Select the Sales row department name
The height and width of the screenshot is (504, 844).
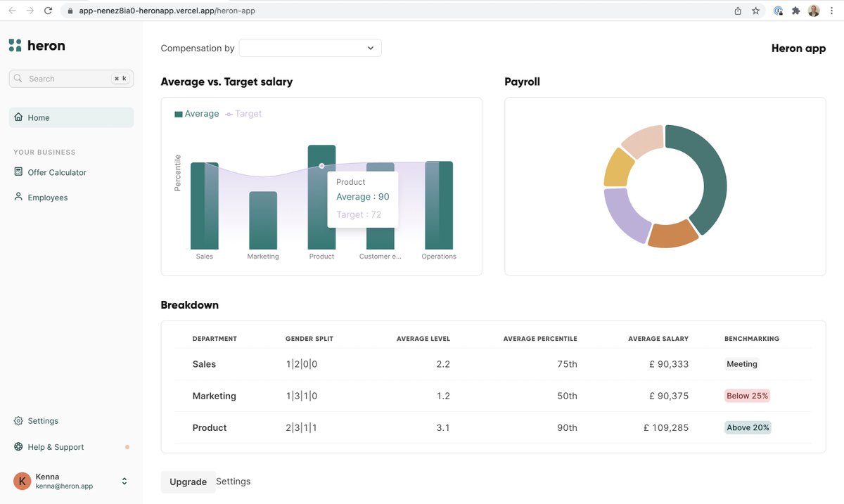click(x=204, y=364)
